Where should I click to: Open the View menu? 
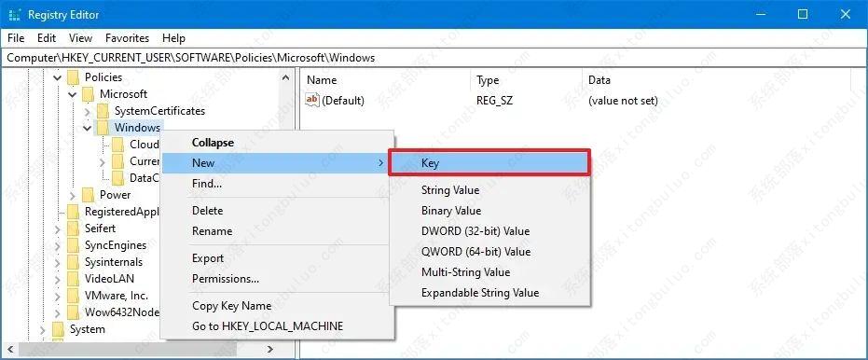pos(81,38)
